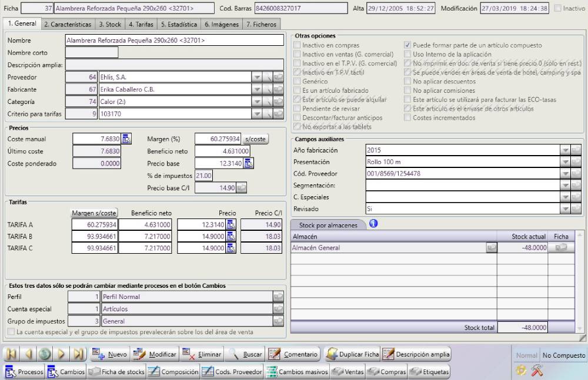Open the 6. Imágenes tab

tap(221, 24)
